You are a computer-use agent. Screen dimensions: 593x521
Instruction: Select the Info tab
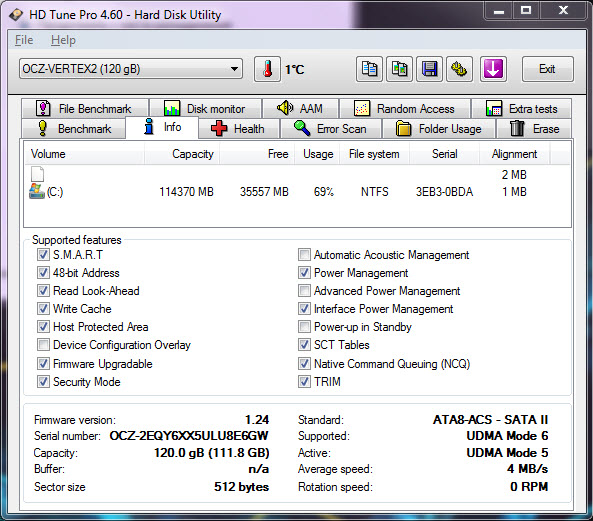(162, 127)
